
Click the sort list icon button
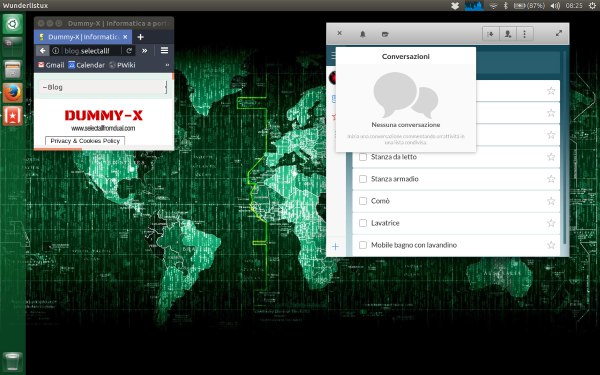click(x=491, y=34)
